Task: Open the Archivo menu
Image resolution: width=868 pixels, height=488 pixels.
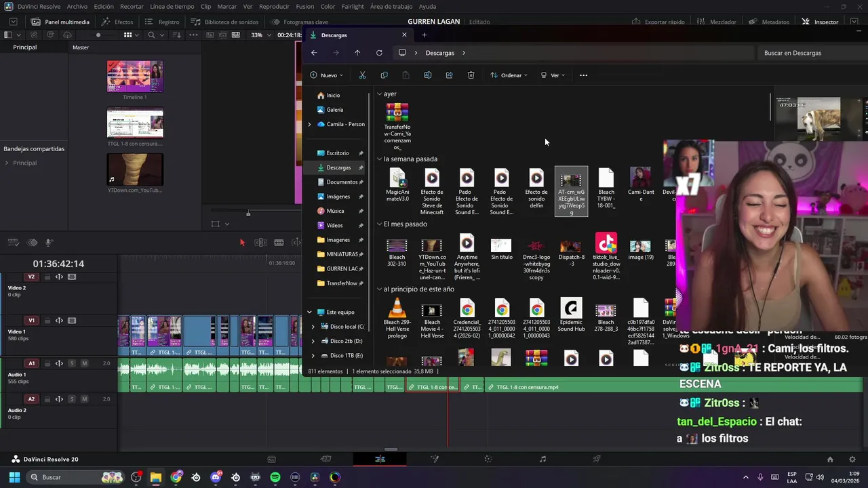Action: pyautogui.click(x=77, y=6)
